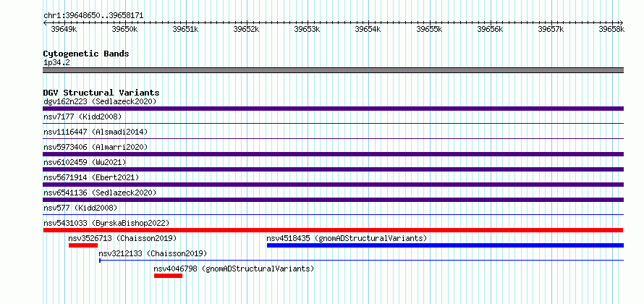Click the chr1:39648650..39658171 region label
644x304 pixels.
pos(93,15)
